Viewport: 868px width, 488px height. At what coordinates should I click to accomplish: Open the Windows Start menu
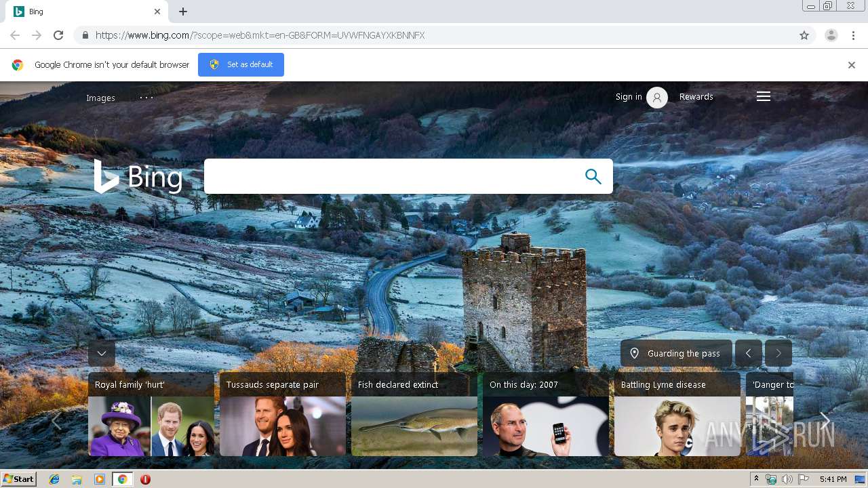click(18, 479)
